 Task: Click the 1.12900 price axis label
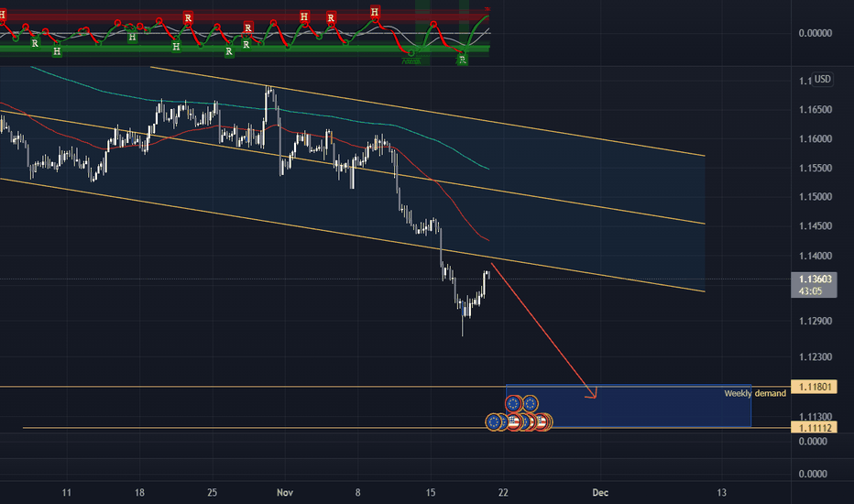click(816, 321)
